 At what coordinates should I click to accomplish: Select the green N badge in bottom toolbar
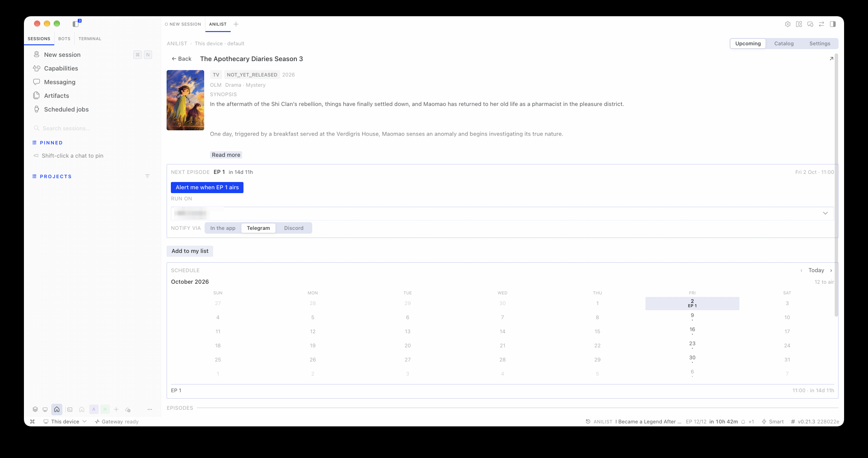[x=105, y=409]
